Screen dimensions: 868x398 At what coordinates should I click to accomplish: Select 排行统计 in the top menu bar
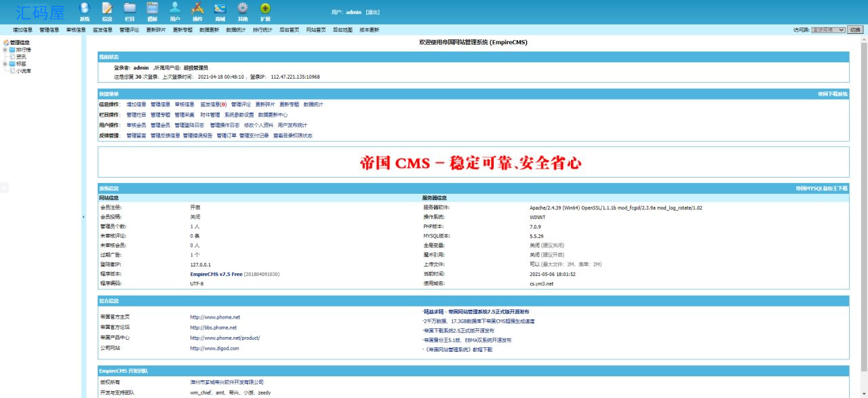point(262,30)
